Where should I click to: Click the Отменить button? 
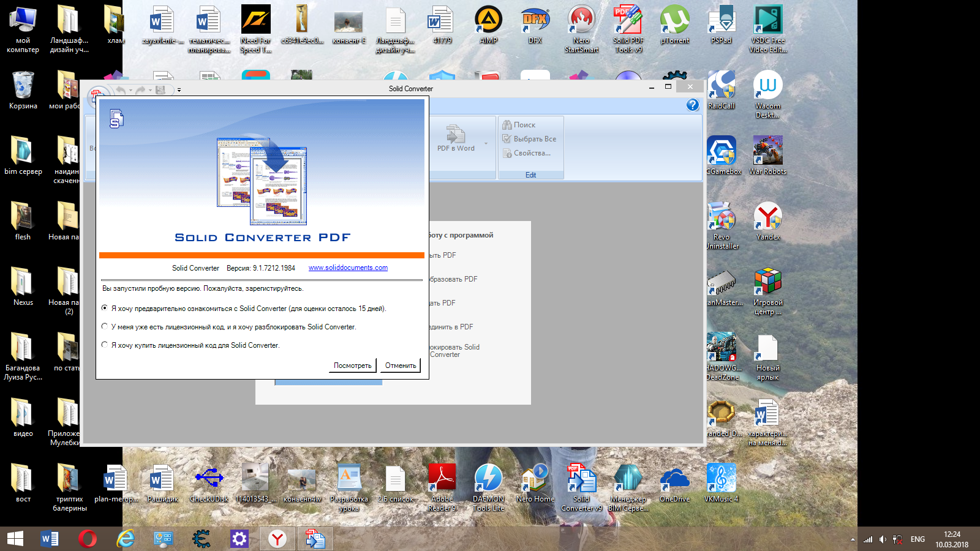pos(401,365)
